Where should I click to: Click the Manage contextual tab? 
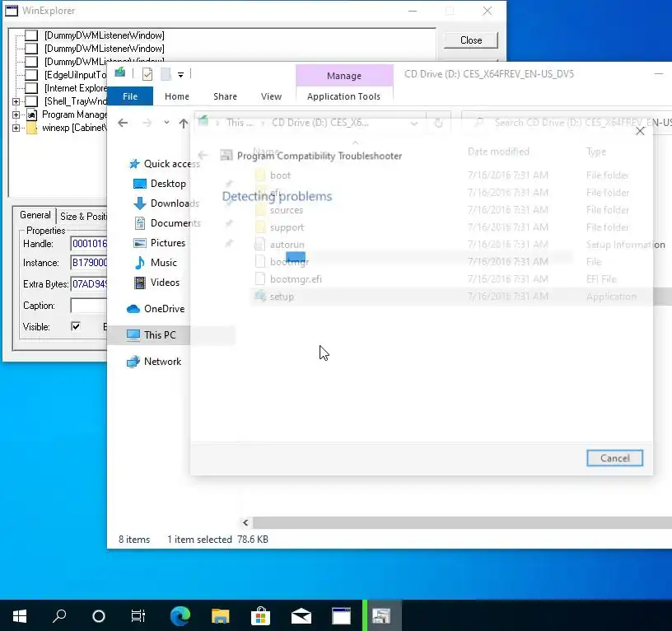click(343, 76)
